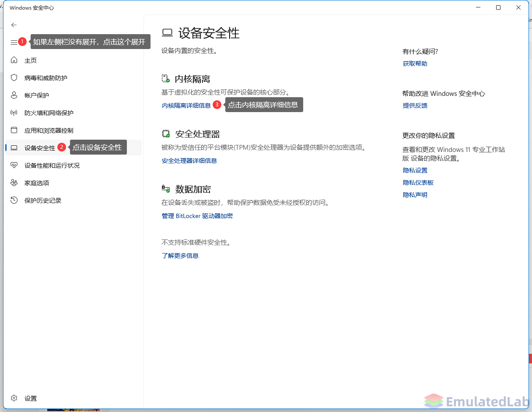Click the 获取帮助 link
Viewport: 532px width, 412px height.
pyautogui.click(x=415, y=63)
